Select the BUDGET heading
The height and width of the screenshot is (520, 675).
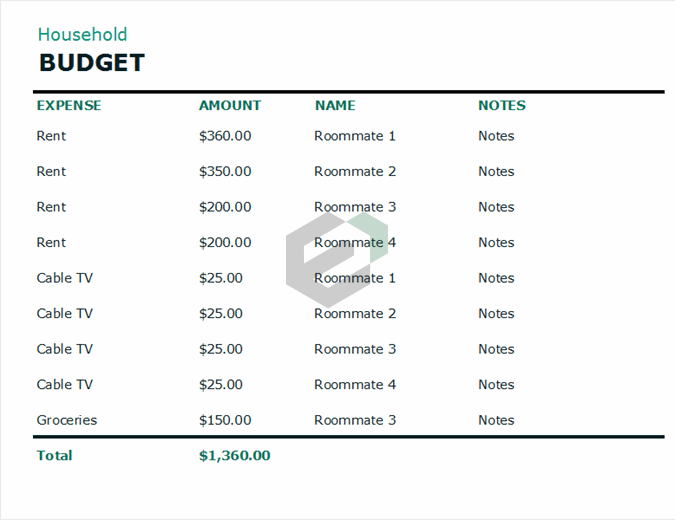point(91,63)
